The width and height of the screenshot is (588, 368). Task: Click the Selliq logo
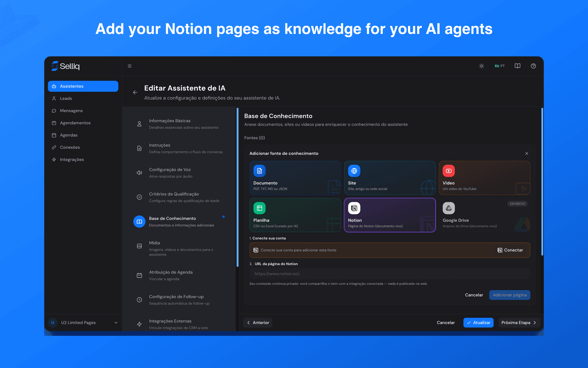click(65, 66)
